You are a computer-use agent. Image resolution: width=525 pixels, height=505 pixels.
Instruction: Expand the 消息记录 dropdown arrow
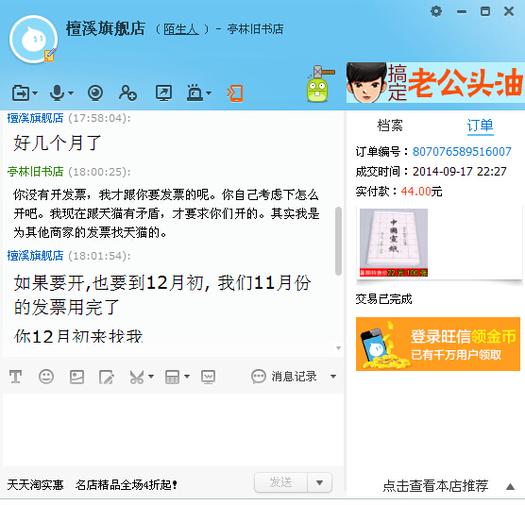tap(333, 376)
